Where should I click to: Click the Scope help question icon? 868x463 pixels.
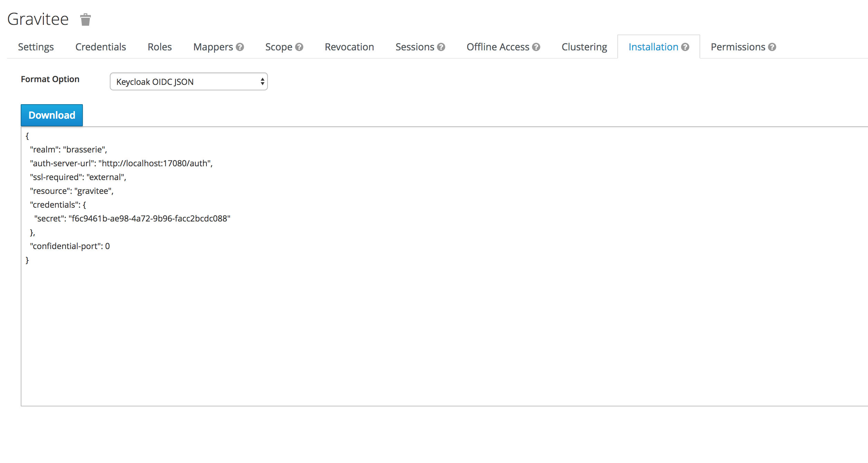point(299,47)
